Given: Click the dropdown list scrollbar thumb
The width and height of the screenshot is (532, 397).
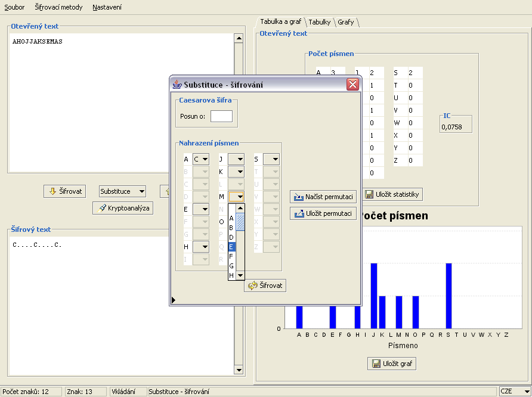Looking at the screenshot, I should pos(240,222).
